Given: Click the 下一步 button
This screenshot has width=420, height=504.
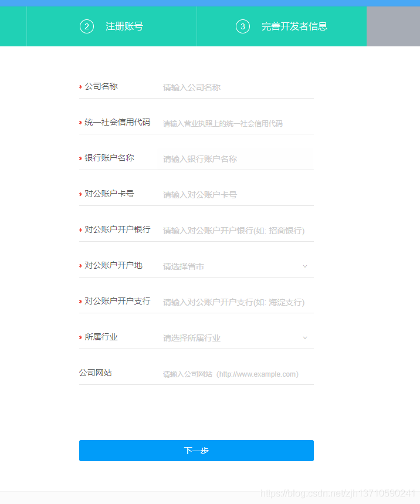Looking at the screenshot, I should pos(197,451).
